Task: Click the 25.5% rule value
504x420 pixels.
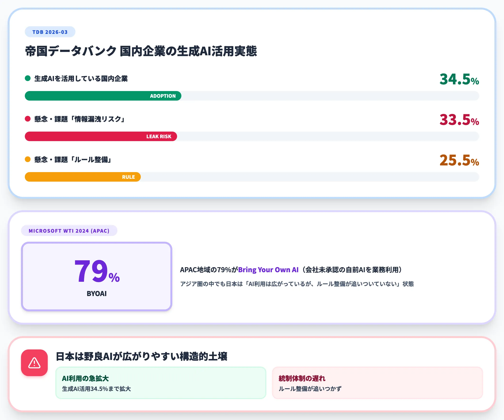Action: [459, 160]
